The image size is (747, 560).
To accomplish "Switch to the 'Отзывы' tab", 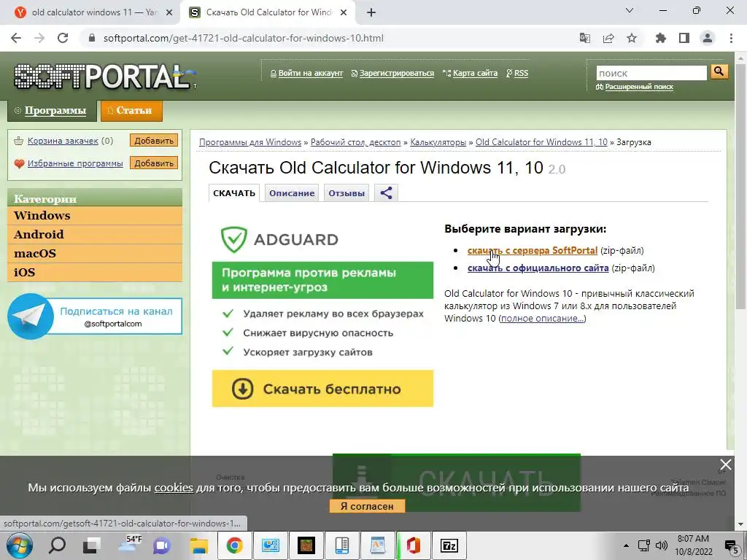I will pyautogui.click(x=347, y=193).
